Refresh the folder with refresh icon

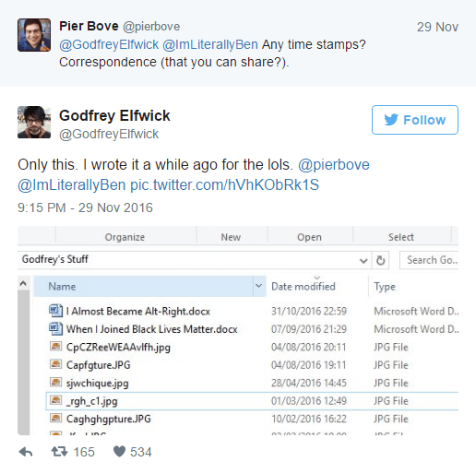coord(381,260)
